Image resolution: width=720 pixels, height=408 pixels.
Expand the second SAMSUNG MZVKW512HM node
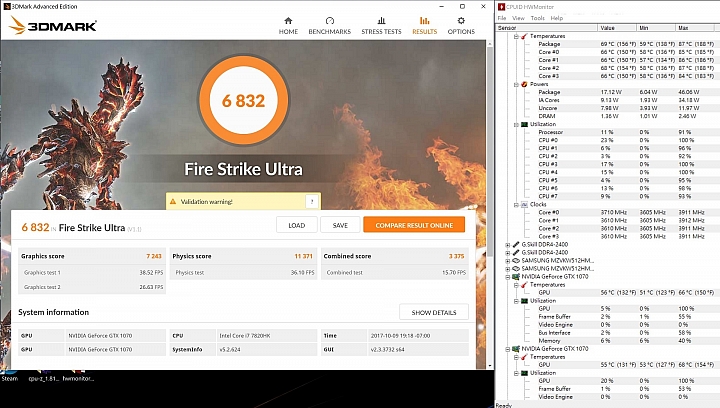click(x=508, y=269)
